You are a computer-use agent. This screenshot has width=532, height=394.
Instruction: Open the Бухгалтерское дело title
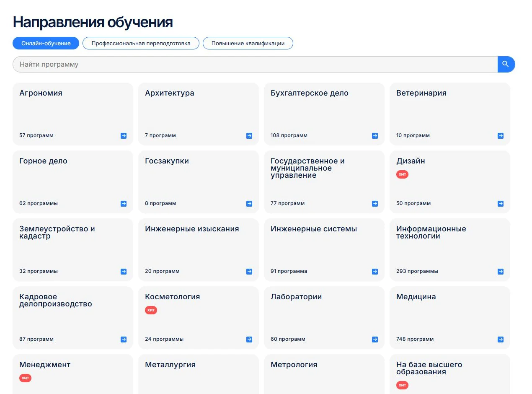click(310, 93)
